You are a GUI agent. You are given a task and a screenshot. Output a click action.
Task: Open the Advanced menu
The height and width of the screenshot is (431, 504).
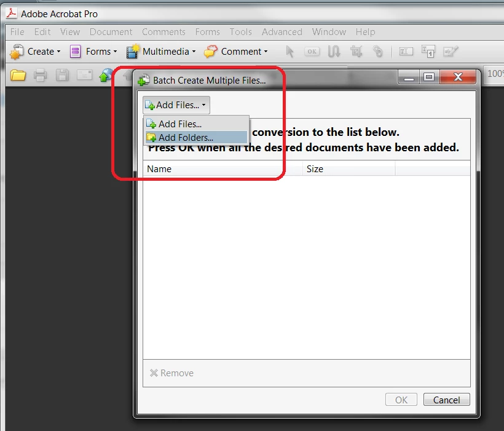point(282,32)
